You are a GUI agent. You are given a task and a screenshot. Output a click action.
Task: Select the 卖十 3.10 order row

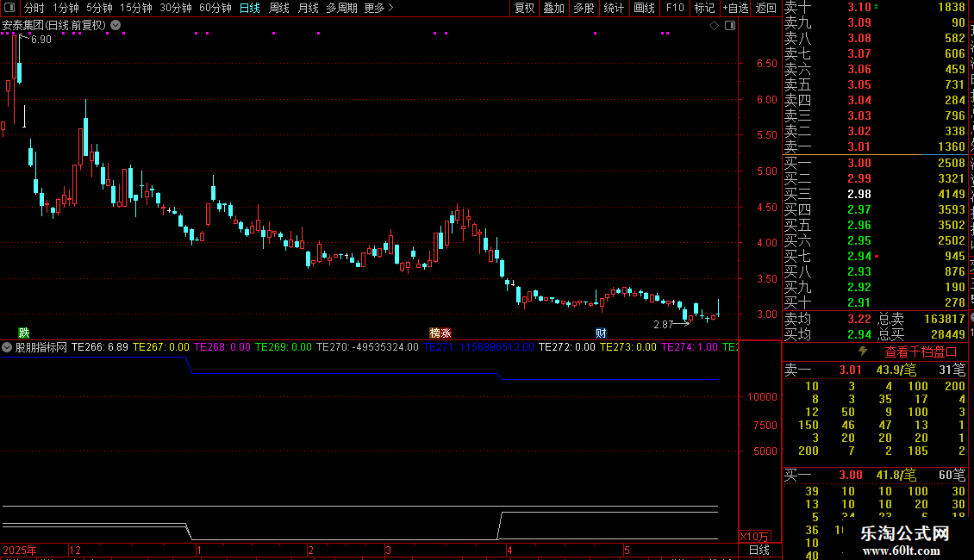(875, 7)
